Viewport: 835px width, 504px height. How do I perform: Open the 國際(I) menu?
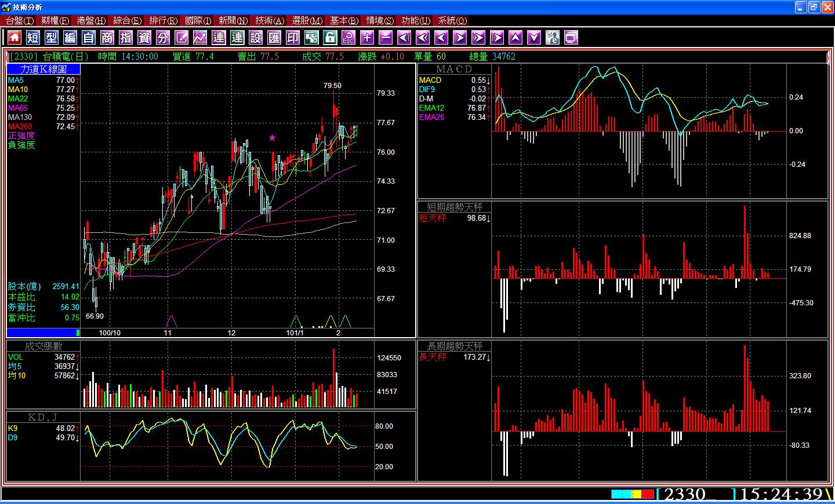pos(198,20)
